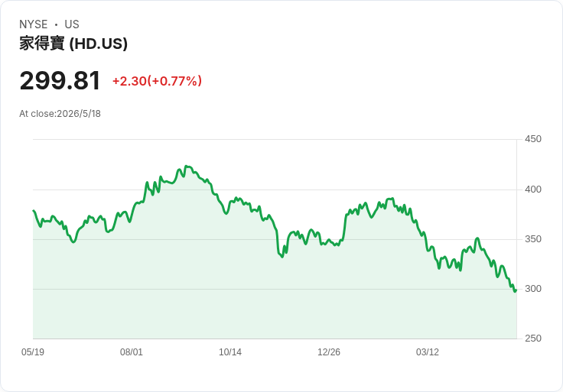Click the 250 price axis label

533,339
